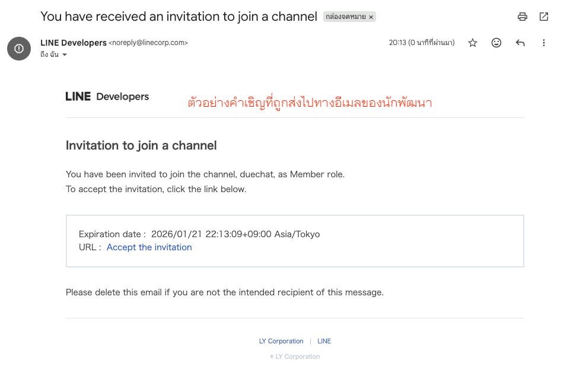This screenshot has width=567, height=392.
Task: Click the noreply@linecorp.com sender address
Action: [148, 43]
